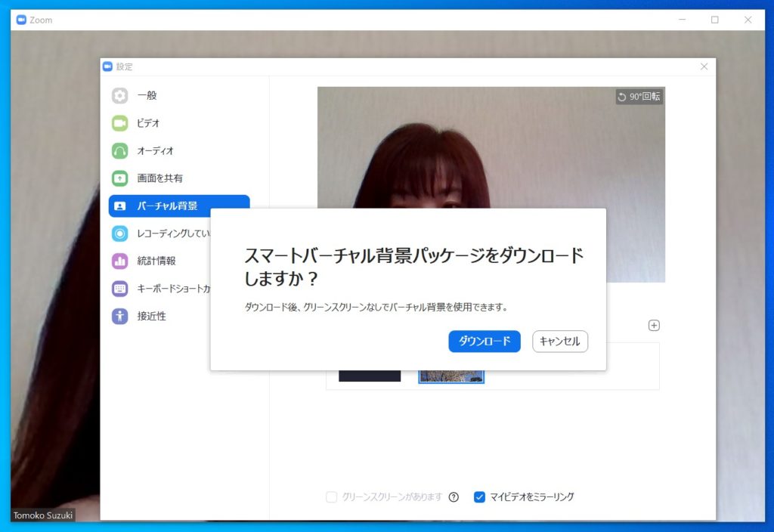Open the 統計情報 settings label

coord(156,261)
